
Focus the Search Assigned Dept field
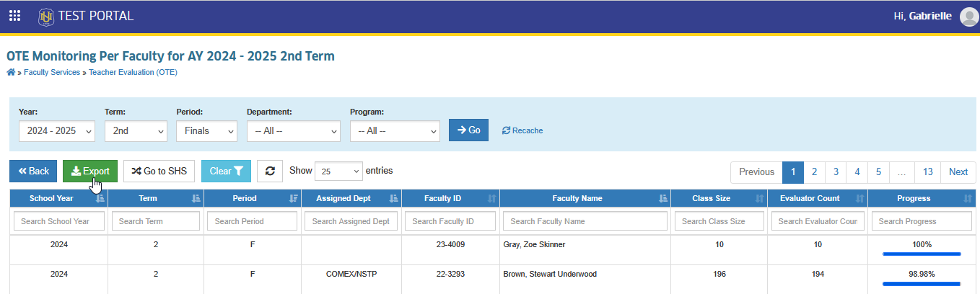tap(351, 221)
